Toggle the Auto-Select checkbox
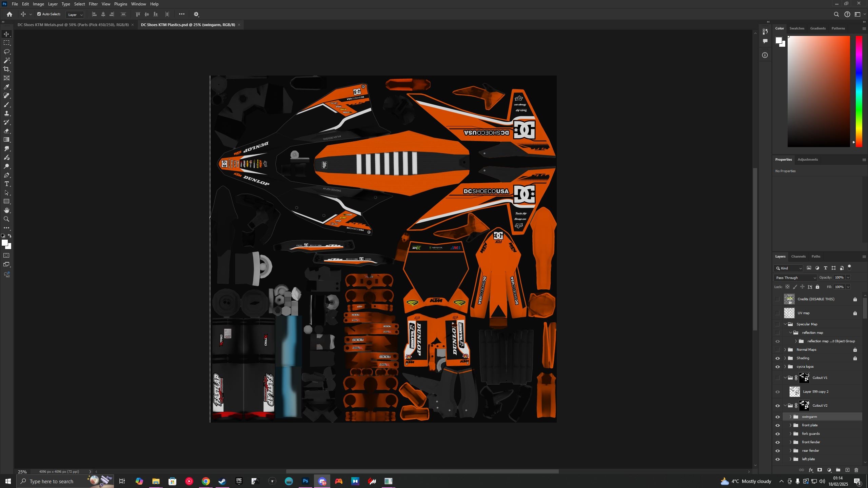Image resolution: width=868 pixels, height=488 pixels. click(x=39, y=14)
